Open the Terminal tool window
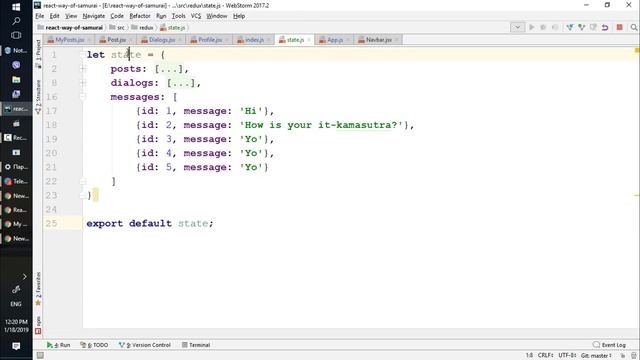This screenshot has width=640, height=360. (196, 345)
